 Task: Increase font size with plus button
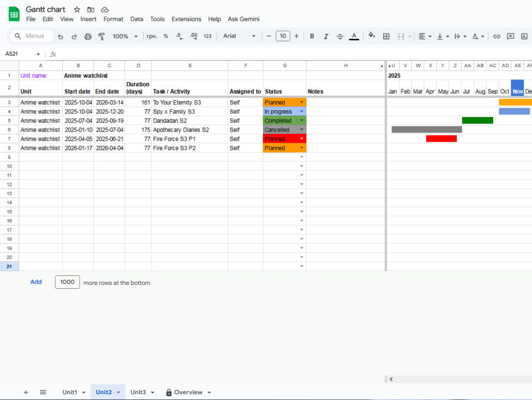(x=296, y=36)
